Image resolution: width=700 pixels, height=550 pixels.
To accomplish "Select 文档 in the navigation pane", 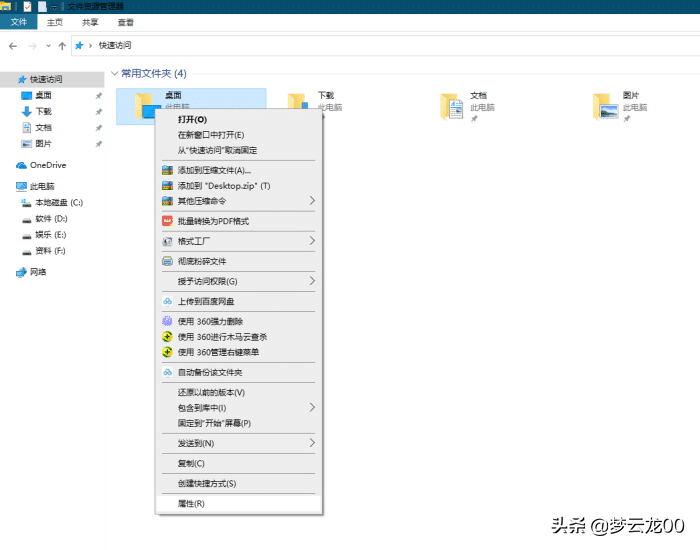I will point(43,127).
